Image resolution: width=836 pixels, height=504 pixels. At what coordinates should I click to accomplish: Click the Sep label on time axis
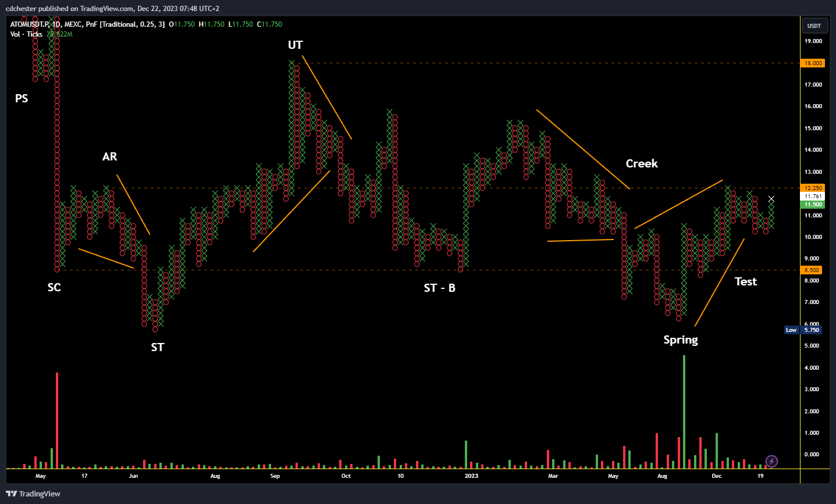(275, 476)
